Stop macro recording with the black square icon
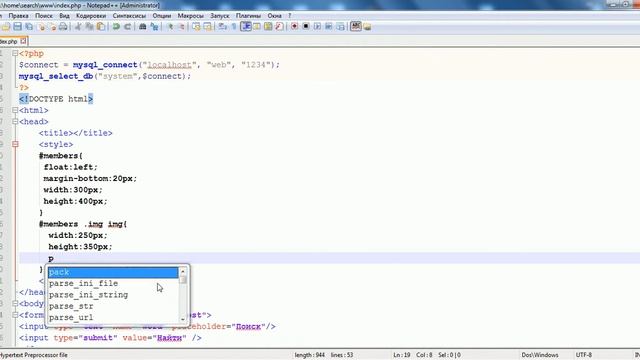640x360 pixels. point(306,27)
